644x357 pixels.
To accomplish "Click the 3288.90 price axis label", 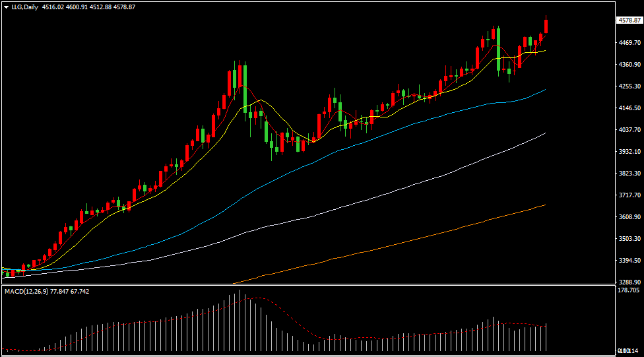I will click(629, 282).
